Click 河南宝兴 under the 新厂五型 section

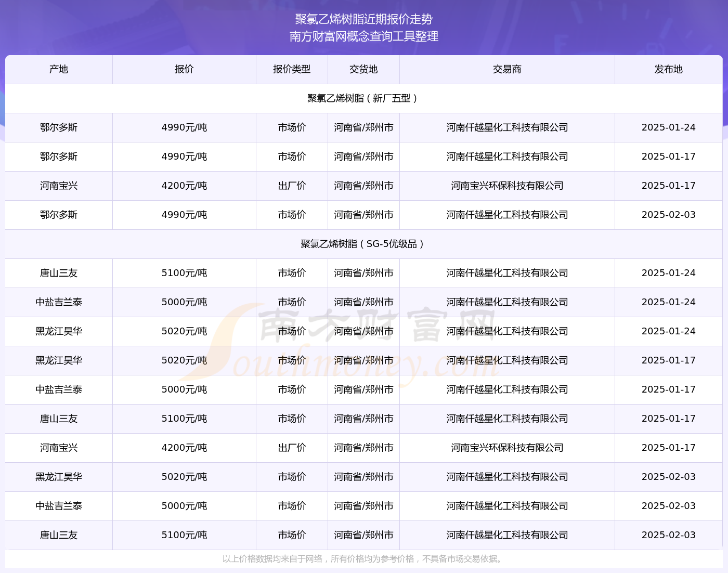click(x=59, y=186)
